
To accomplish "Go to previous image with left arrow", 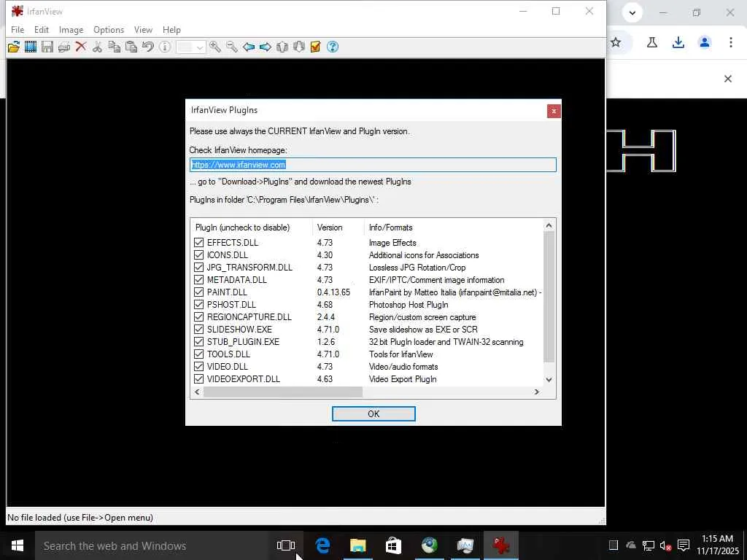I will pyautogui.click(x=249, y=47).
